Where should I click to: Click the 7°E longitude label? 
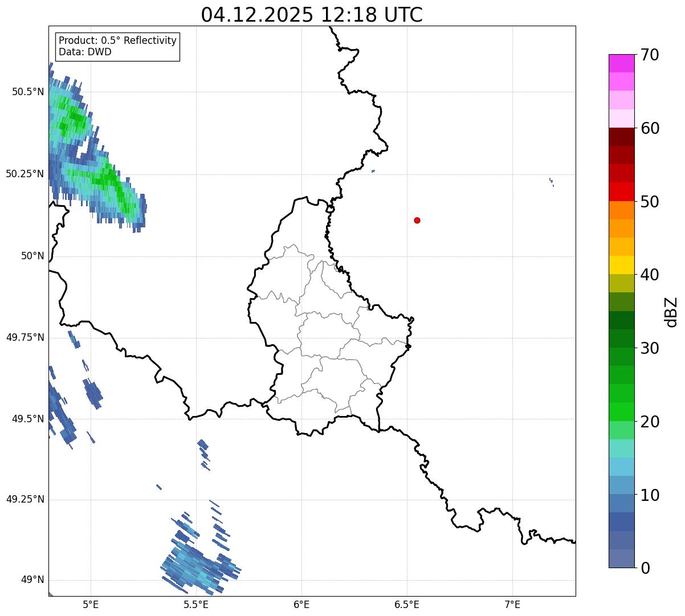(x=512, y=604)
